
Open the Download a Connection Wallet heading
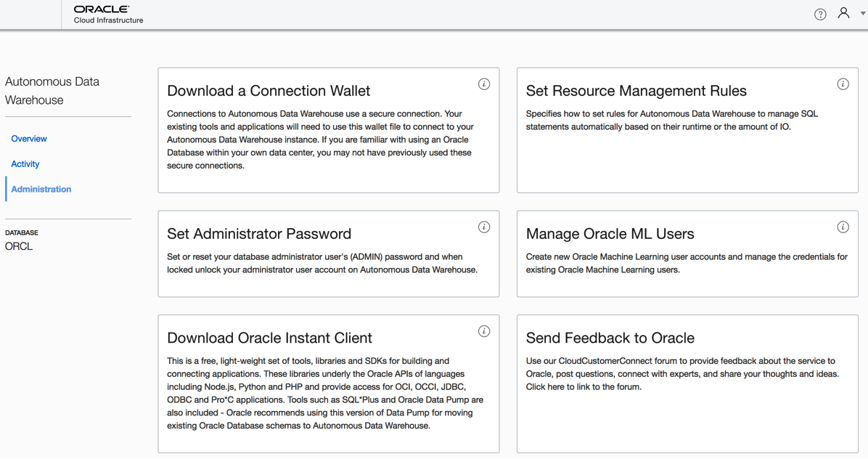pyautogui.click(x=269, y=91)
